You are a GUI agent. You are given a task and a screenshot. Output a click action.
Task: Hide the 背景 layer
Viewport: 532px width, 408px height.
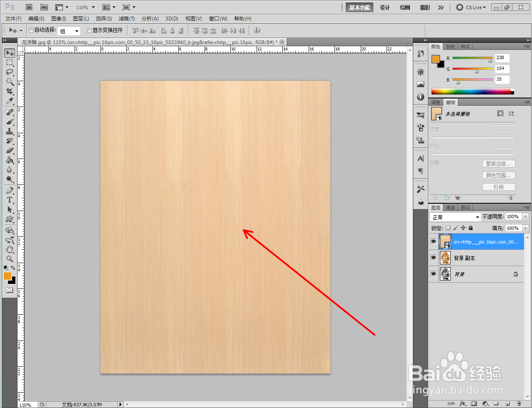point(433,274)
